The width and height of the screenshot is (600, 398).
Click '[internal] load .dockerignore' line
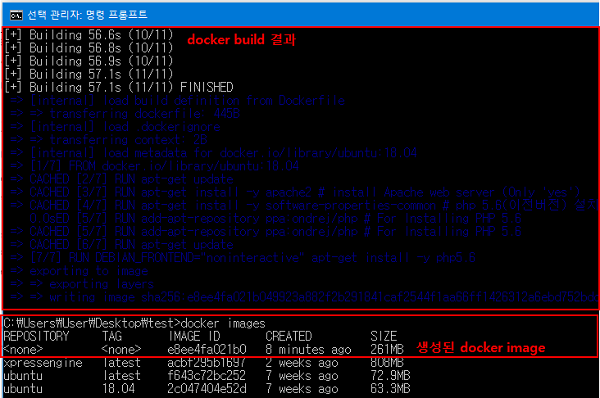point(115,127)
